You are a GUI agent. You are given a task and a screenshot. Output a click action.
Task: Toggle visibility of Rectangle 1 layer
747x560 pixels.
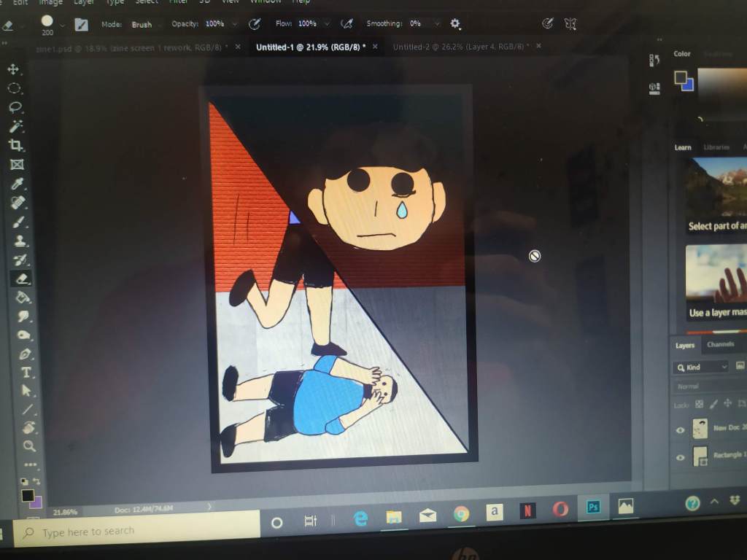(680, 458)
